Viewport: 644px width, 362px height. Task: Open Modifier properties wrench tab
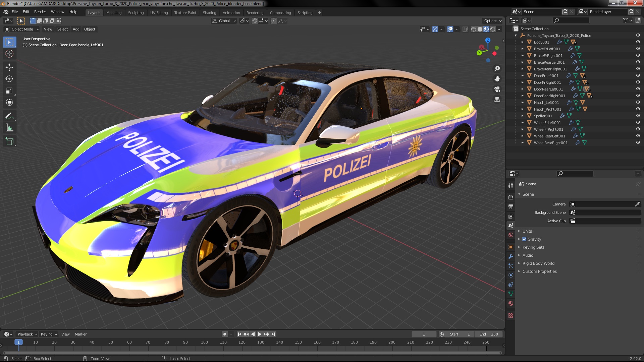coord(511,256)
